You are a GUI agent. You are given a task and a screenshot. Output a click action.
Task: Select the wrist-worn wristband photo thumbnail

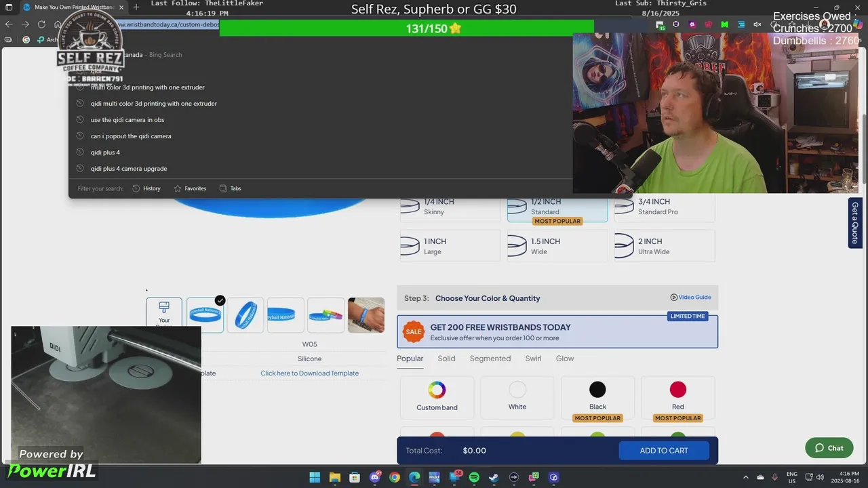pyautogui.click(x=366, y=314)
